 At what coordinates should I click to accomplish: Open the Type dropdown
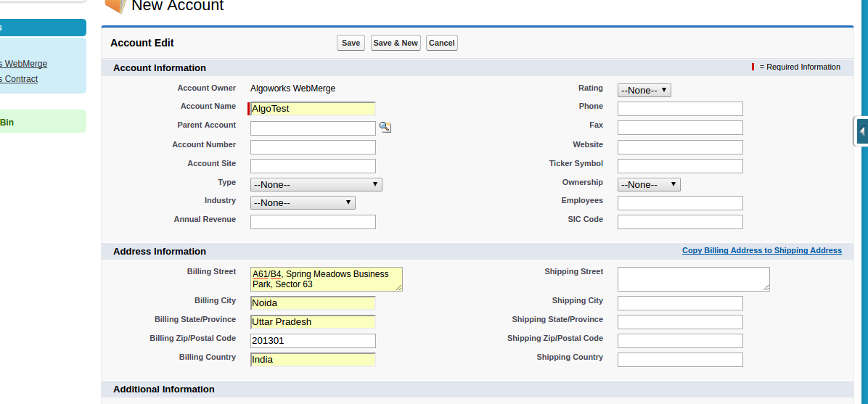tap(316, 185)
